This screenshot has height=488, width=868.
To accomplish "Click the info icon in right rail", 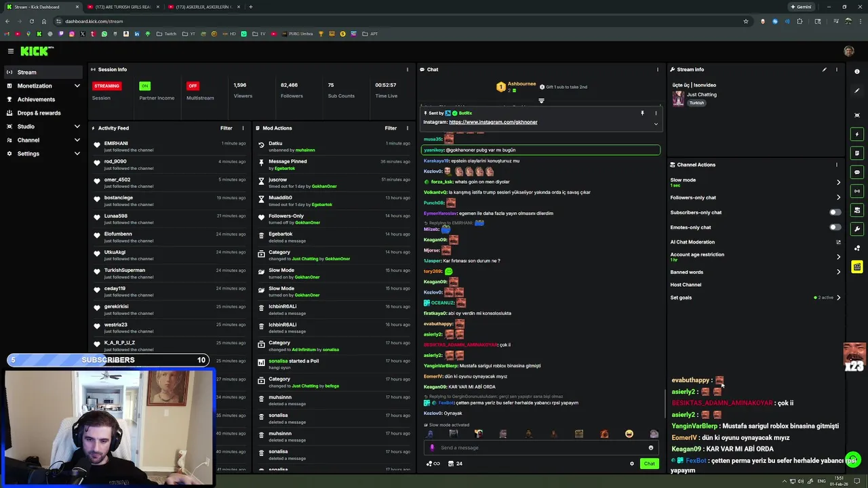I will pyautogui.click(x=857, y=71).
